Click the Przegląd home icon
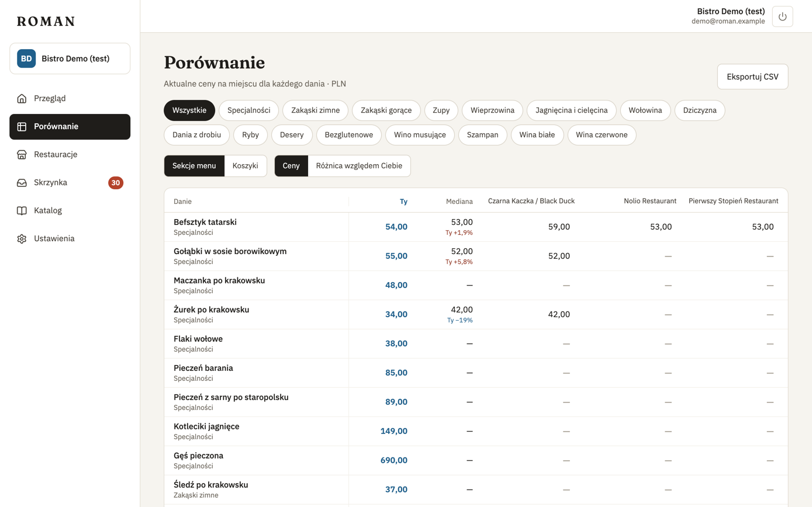 pos(22,98)
